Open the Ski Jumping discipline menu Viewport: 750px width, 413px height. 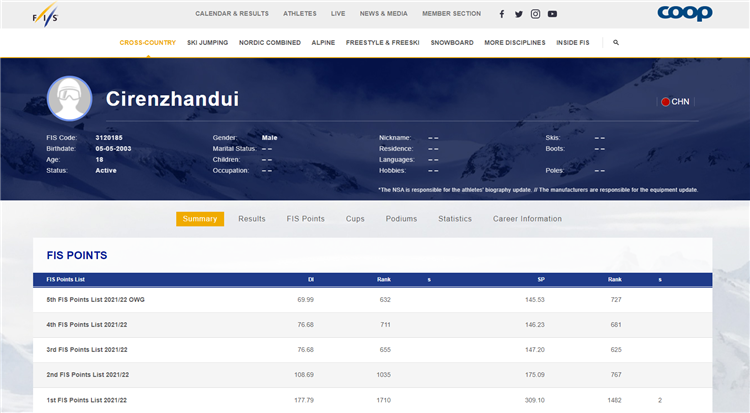[x=207, y=43]
